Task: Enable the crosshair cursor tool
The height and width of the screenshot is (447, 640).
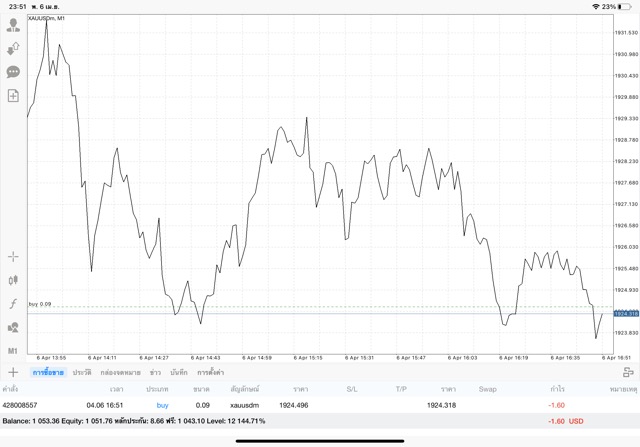Action: click(x=13, y=257)
